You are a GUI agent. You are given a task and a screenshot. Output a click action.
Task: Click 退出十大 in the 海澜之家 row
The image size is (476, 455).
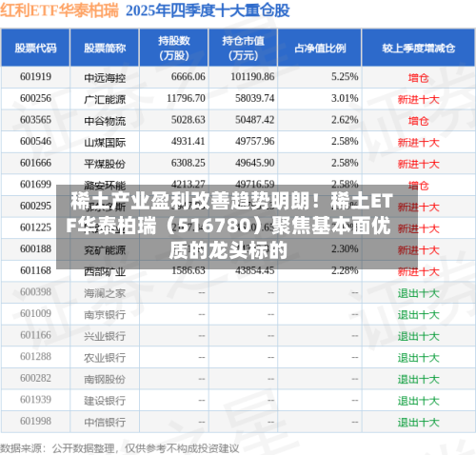[x=418, y=293]
